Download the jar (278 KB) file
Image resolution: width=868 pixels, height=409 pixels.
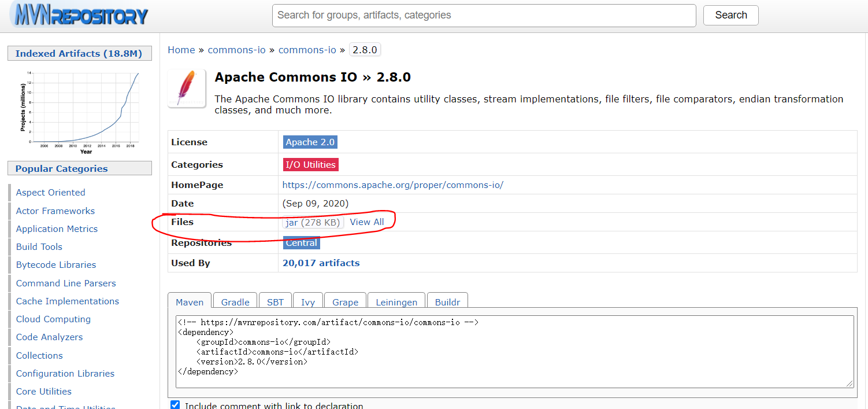pos(313,222)
